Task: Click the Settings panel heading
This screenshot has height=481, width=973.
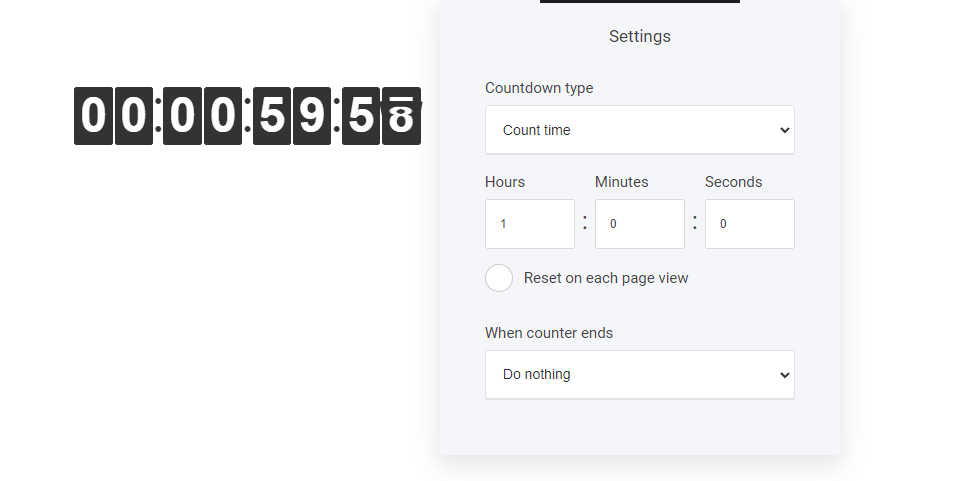Action: (x=639, y=36)
